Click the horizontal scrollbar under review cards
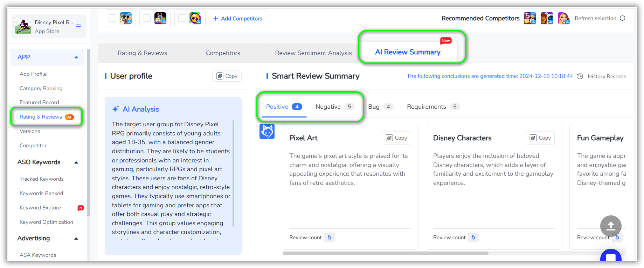644x268 pixels. [385, 253]
